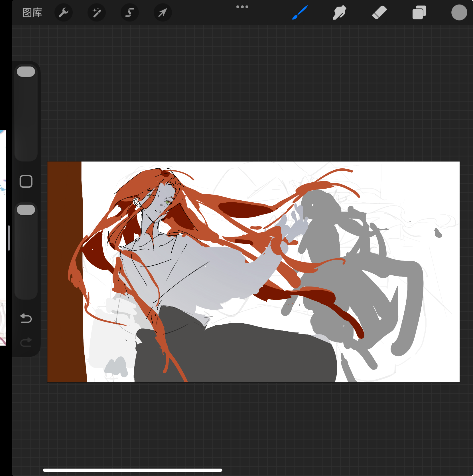Open the Actions wrench menu

click(x=63, y=13)
